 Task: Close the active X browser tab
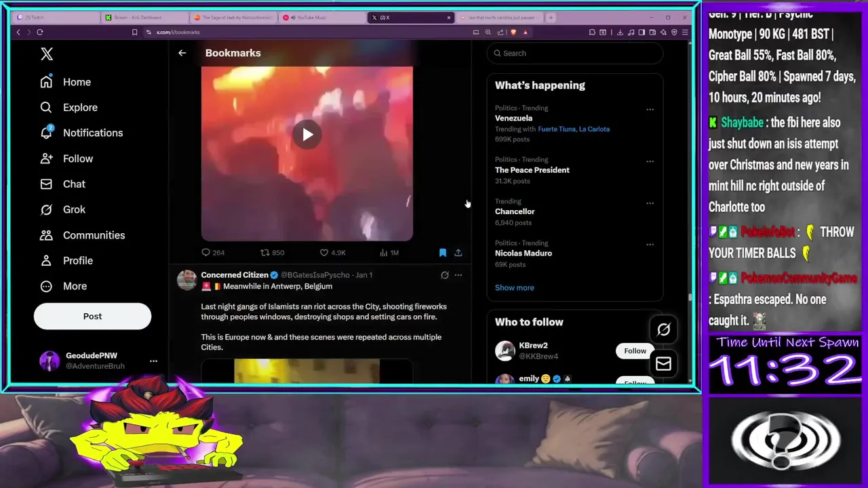[448, 18]
